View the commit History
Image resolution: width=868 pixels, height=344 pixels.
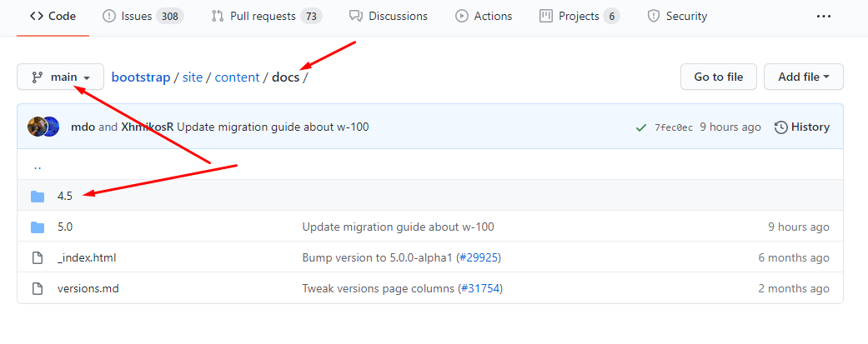click(802, 127)
